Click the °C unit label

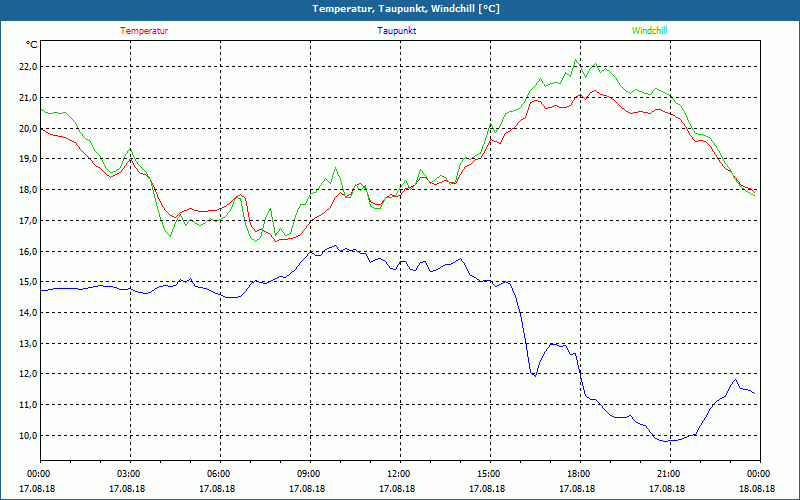(32, 45)
